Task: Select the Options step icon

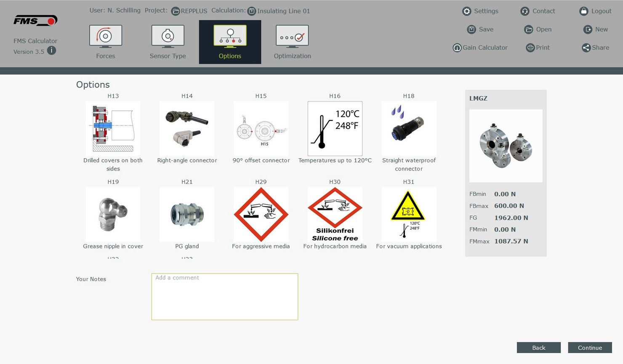Action: [230, 36]
